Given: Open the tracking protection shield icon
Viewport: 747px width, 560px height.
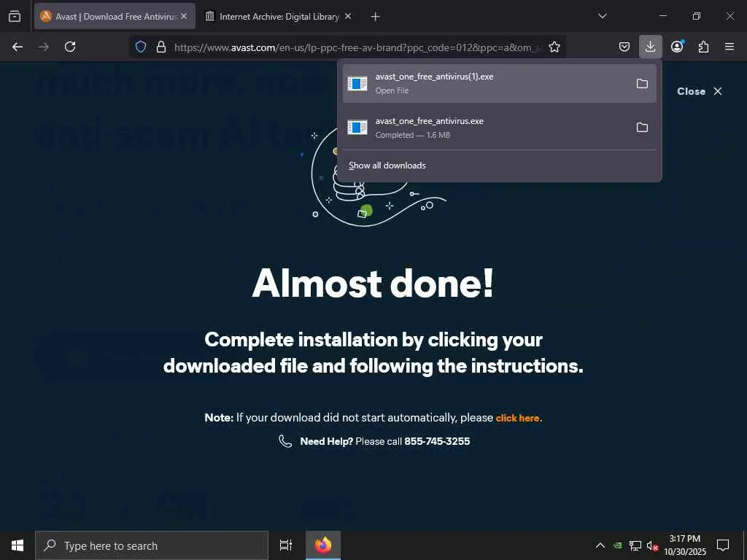Looking at the screenshot, I should click(141, 47).
